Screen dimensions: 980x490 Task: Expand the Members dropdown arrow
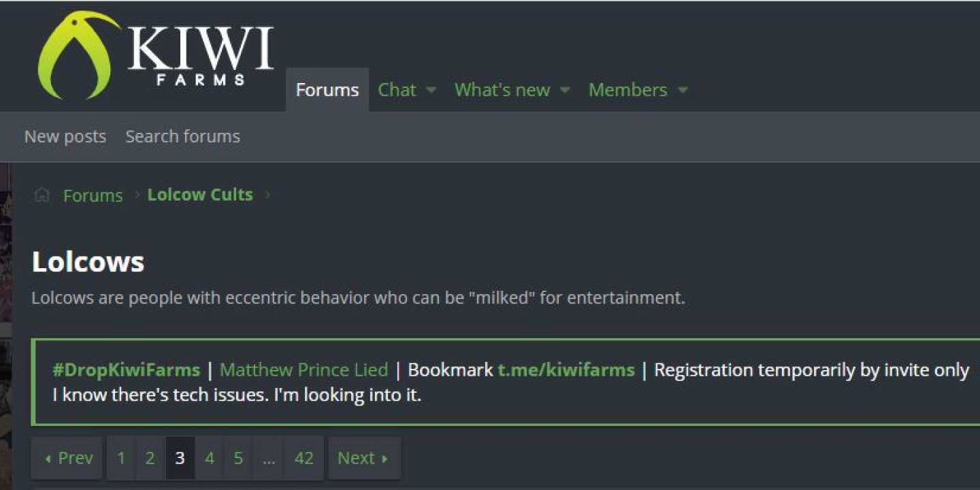coord(683,90)
